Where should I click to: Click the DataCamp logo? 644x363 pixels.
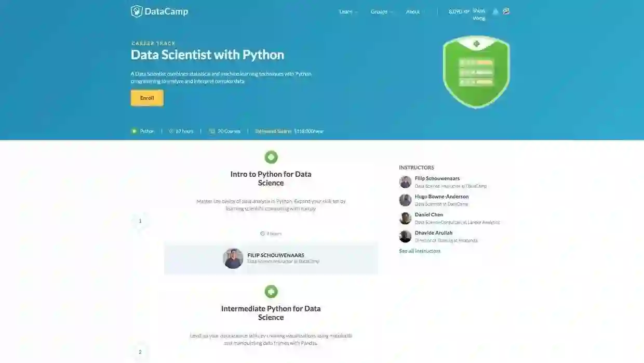[x=159, y=11]
